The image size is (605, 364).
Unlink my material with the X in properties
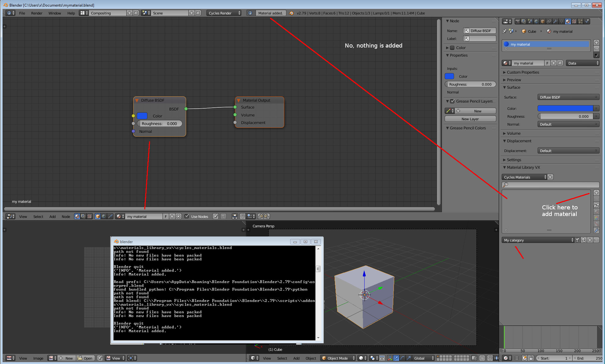[x=560, y=63]
